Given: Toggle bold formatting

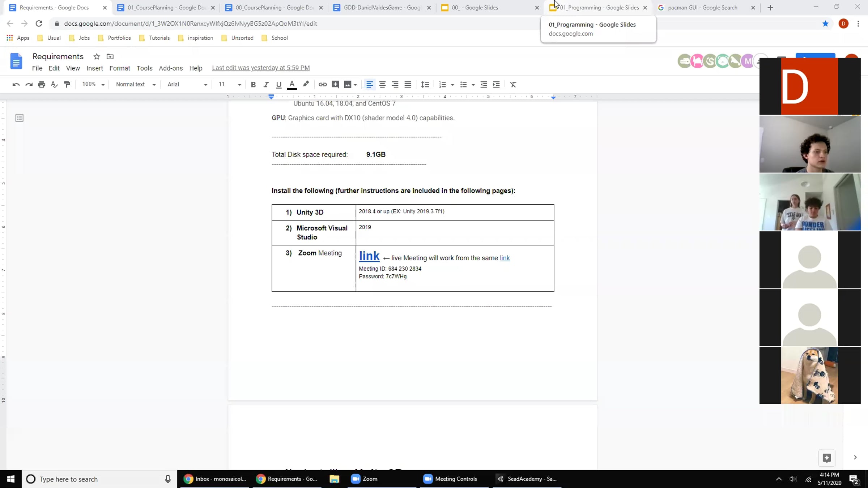Looking at the screenshot, I should (253, 85).
